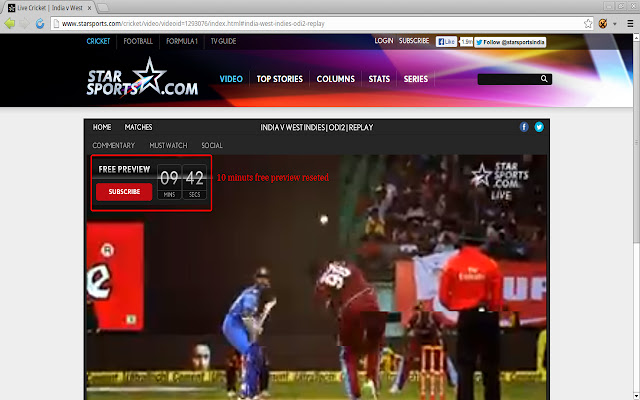
Task: Click the 09 MINS countdown display
Action: coord(169,182)
